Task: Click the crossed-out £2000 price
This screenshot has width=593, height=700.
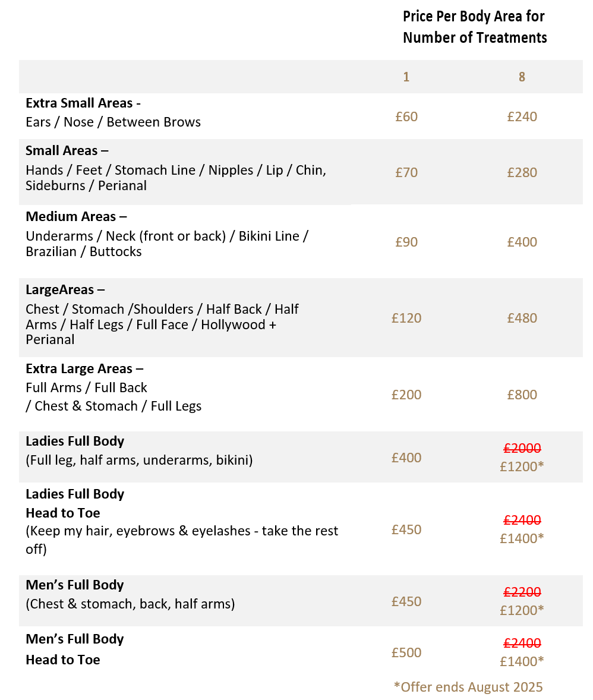Action: pyautogui.click(x=522, y=448)
